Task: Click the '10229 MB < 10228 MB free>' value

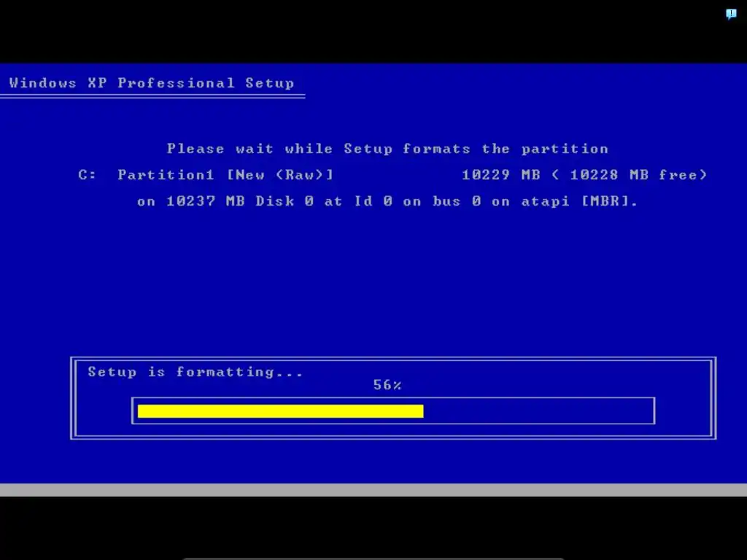Action: pos(584,175)
